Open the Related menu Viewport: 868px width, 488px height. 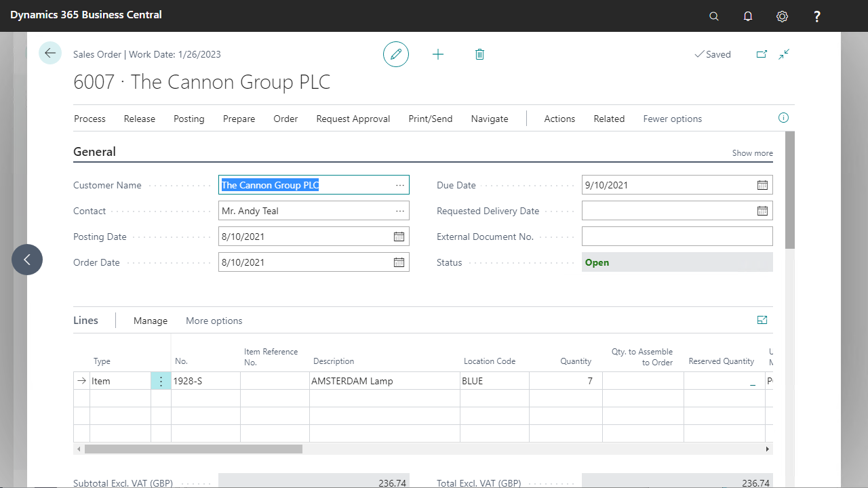[x=609, y=119]
